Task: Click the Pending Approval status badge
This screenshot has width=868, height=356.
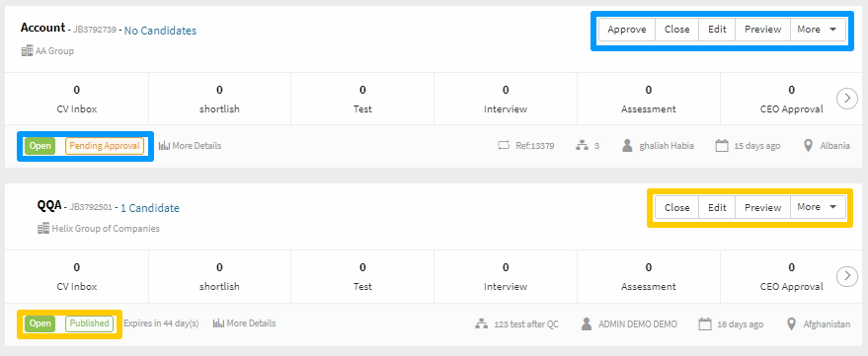Action: click(105, 146)
